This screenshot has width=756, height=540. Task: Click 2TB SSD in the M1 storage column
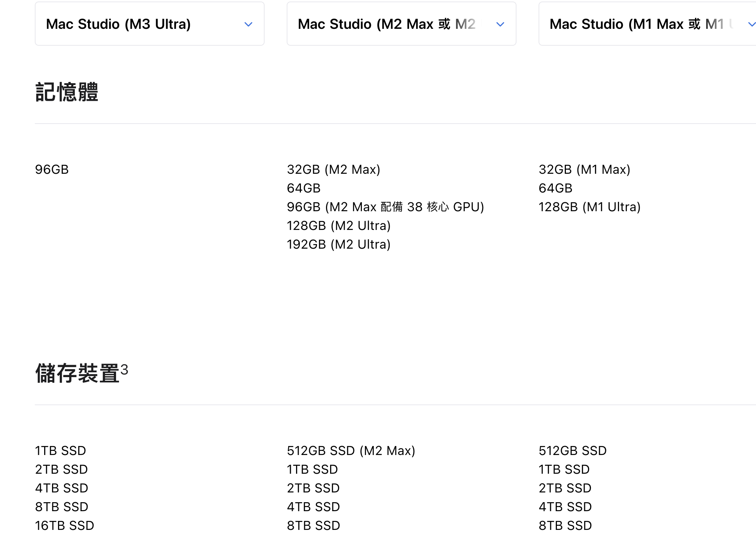pyautogui.click(x=565, y=488)
